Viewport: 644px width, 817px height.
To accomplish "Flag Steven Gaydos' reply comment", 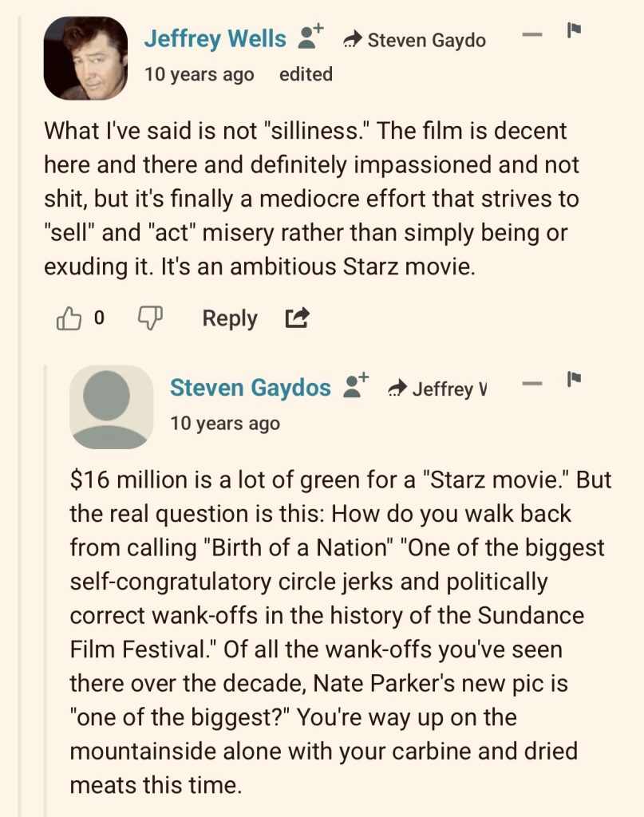I will [x=573, y=381].
